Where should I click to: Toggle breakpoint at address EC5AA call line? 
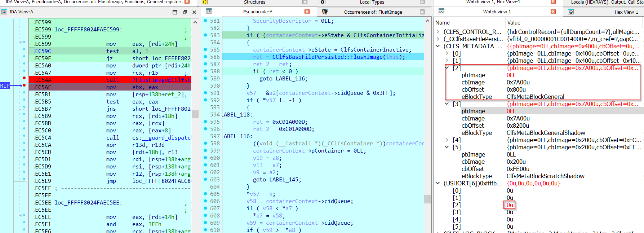pyautogui.click(x=24, y=78)
